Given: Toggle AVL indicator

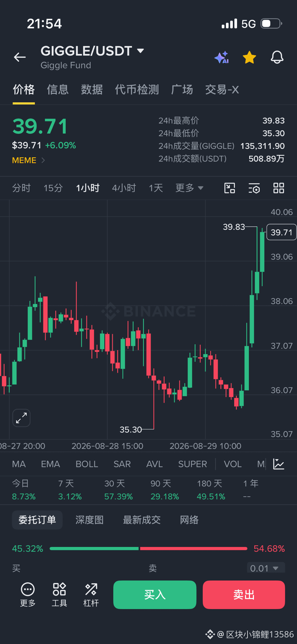Looking at the screenshot, I should point(155,464).
